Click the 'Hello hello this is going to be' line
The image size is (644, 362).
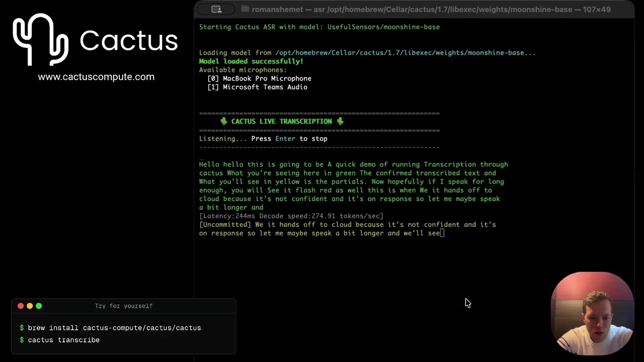tap(354, 164)
